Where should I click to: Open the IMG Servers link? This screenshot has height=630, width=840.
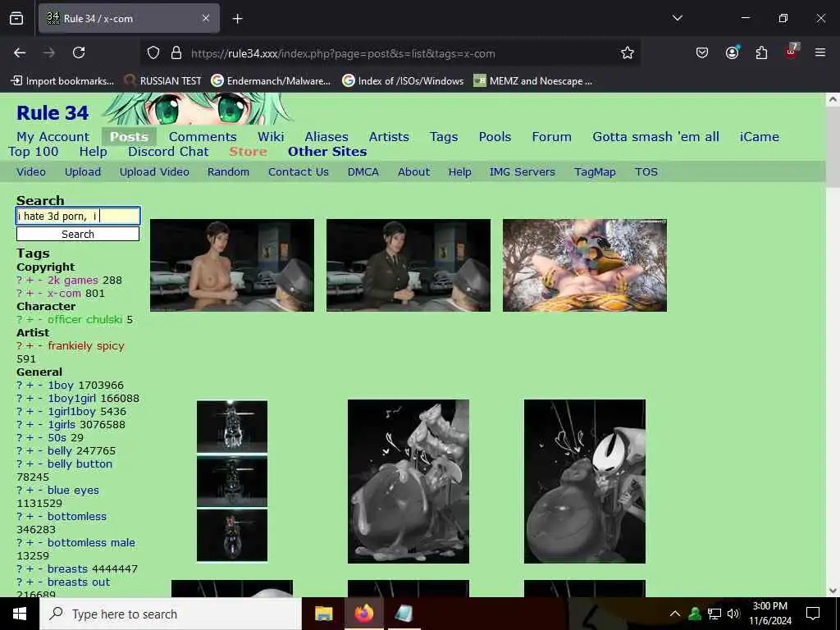(x=522, y=172)
